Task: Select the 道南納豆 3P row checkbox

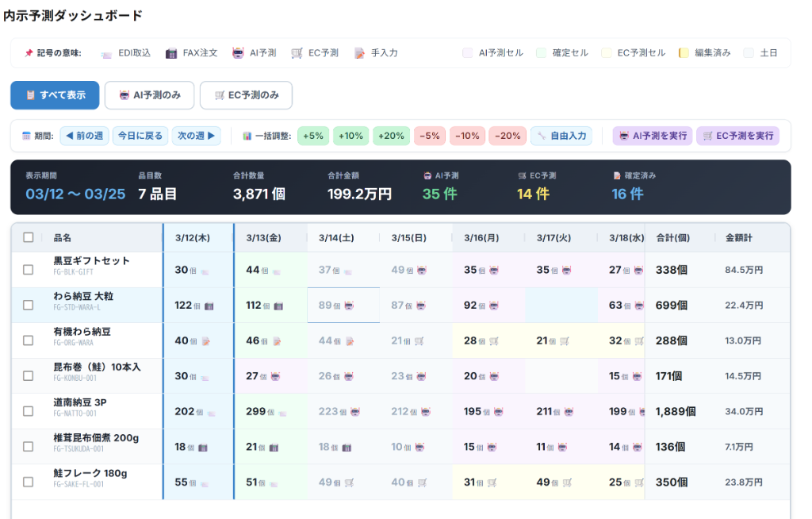Action: (29, 411)
